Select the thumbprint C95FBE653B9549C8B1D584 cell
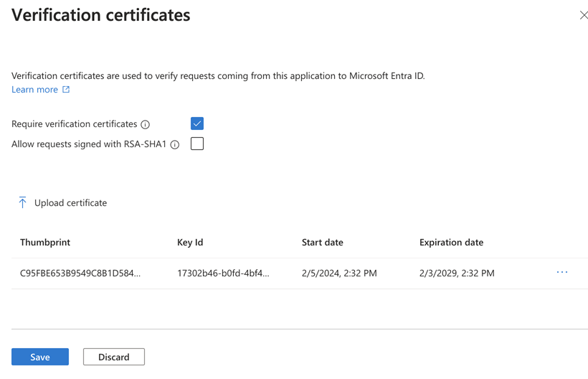Screen dimensions: 588x379 point(80,273)
